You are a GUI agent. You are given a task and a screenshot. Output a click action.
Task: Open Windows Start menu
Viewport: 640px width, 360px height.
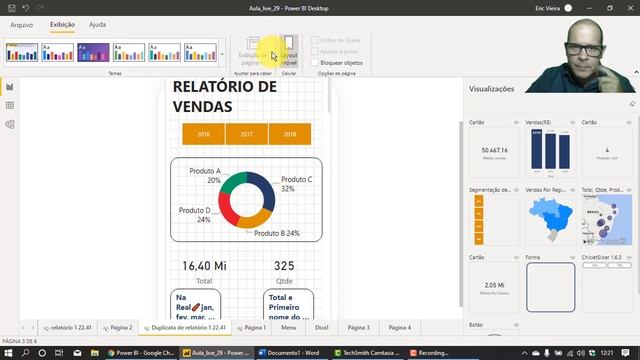click(8, 353)
